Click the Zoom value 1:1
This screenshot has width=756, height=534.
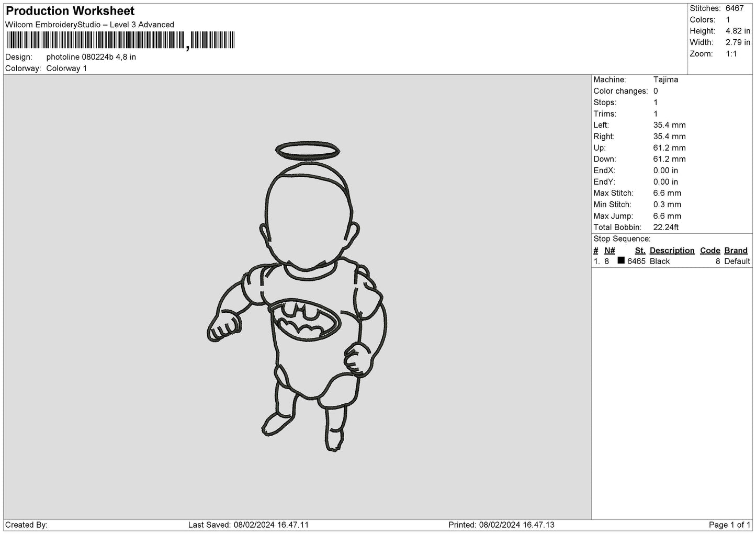pyautogui.click(x=731, y=54)
